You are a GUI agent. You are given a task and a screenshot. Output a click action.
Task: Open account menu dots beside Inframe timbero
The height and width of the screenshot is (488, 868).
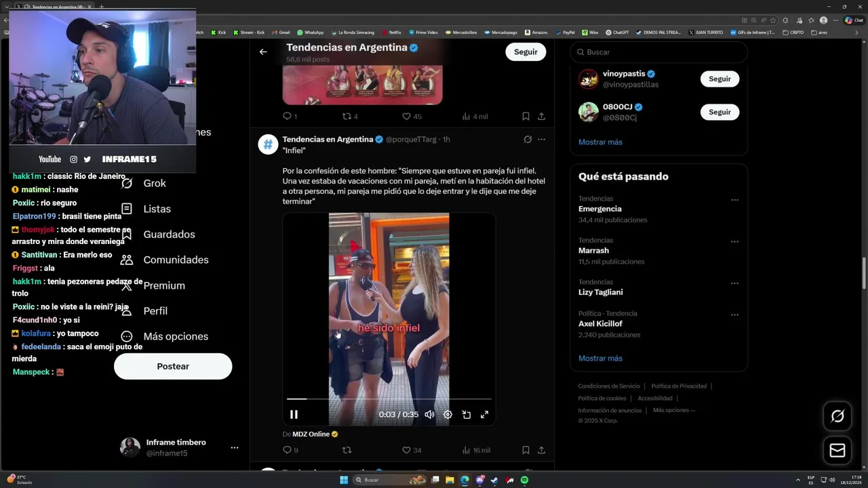coord(235,448)
